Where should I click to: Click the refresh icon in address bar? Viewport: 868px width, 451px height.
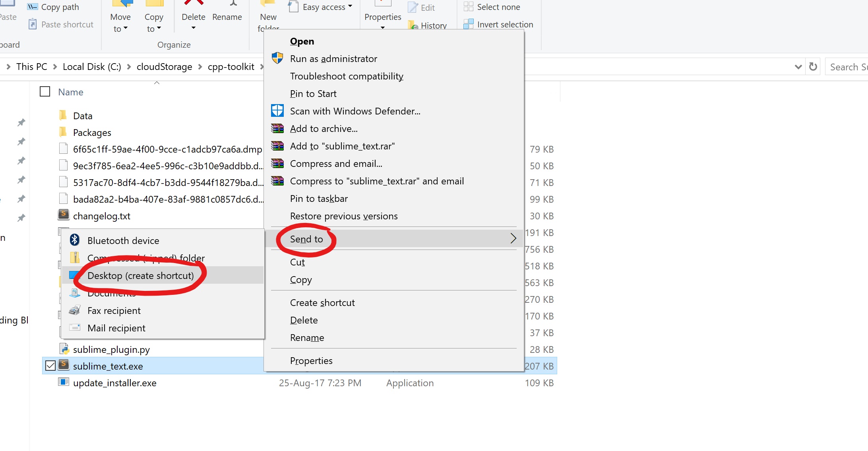(813, 67)
